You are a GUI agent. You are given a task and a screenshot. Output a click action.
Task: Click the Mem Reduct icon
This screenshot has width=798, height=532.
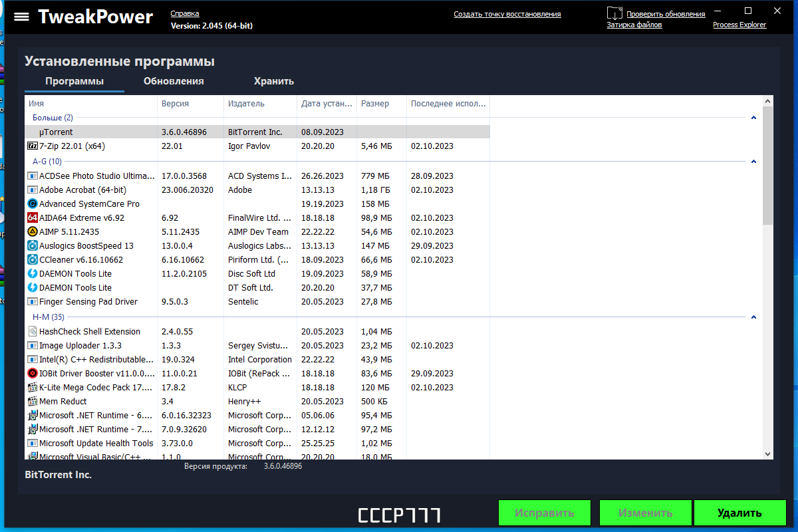click(33, 402)
